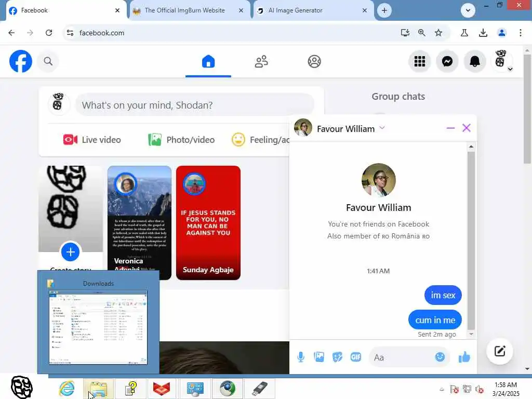Image resolution: width=532 pixels, height=399 pixels.
Task: Send a thumbs-up like
Action: pos(464,357)
